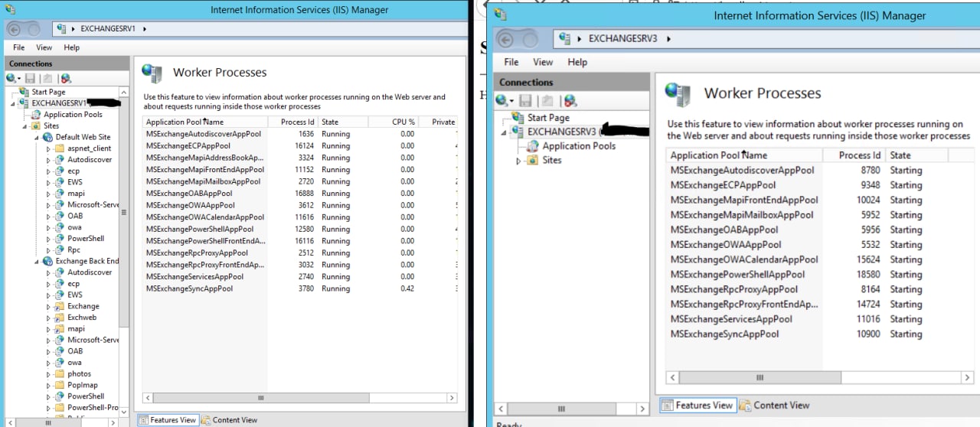Click the Exchange folder icon in Back End

click(59, 306)
